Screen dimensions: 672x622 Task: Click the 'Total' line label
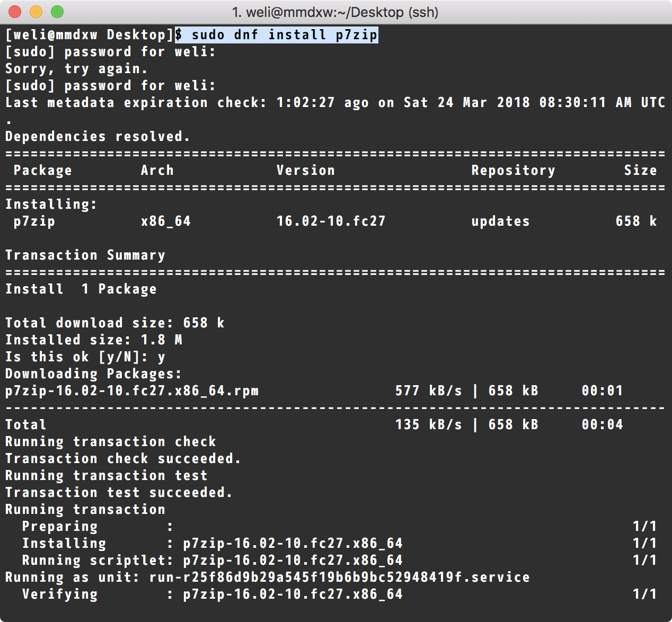point(26,425)
